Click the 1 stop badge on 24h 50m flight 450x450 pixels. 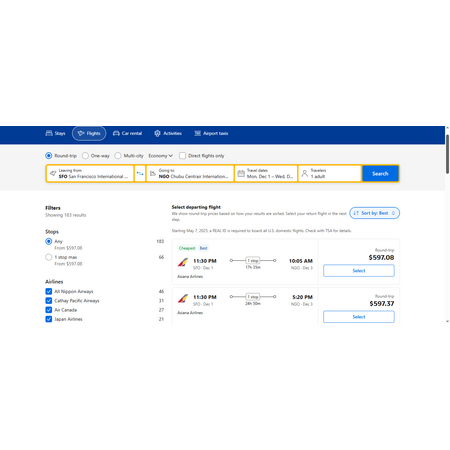[253, 297]
